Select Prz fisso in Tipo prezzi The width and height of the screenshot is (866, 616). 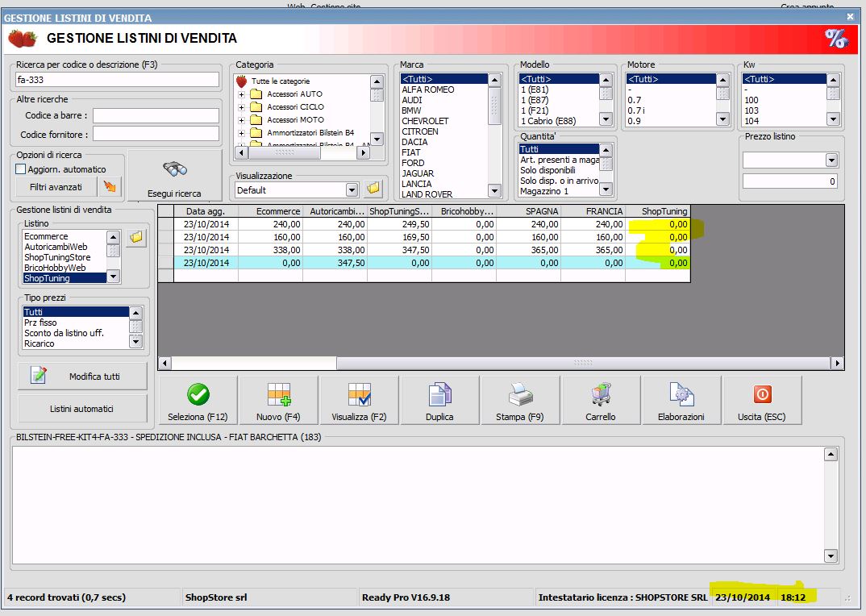click(x=76, y=323)
